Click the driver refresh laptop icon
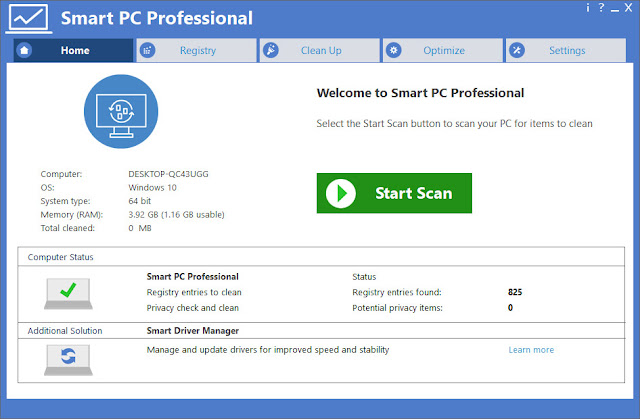The width and height of the screenshot is (640, 419). click(x=68, y=360)
